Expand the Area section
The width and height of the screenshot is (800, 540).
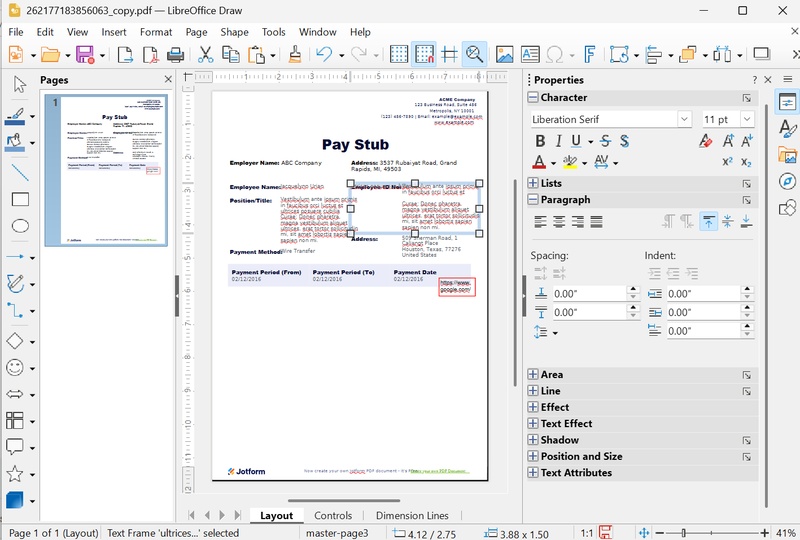pos(533,375)
